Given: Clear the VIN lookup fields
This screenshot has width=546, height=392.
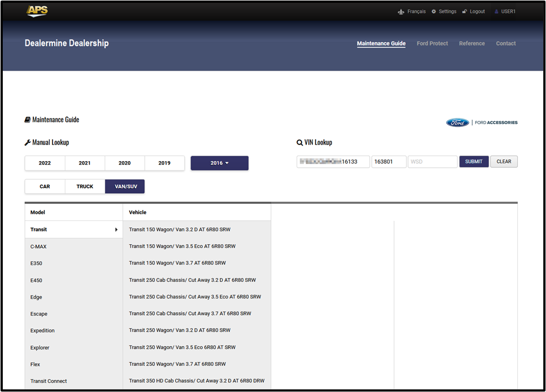Looking at the screenshot, I should pos(503,162).
